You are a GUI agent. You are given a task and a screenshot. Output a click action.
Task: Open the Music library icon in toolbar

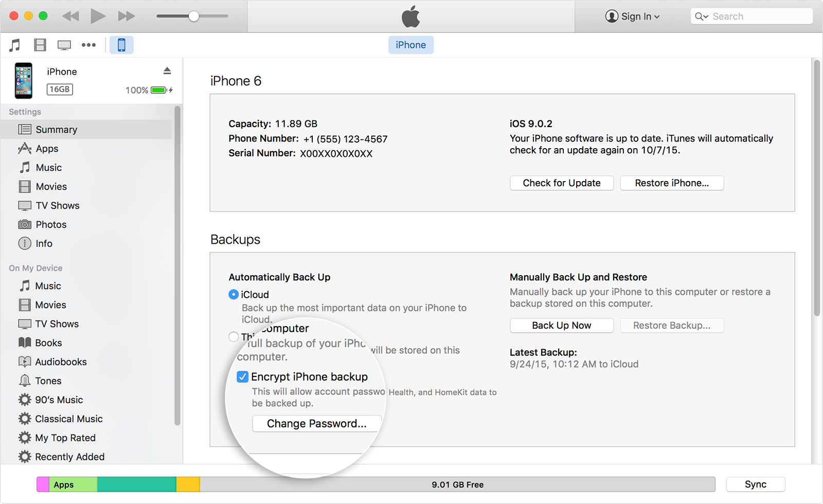(15, 45)
